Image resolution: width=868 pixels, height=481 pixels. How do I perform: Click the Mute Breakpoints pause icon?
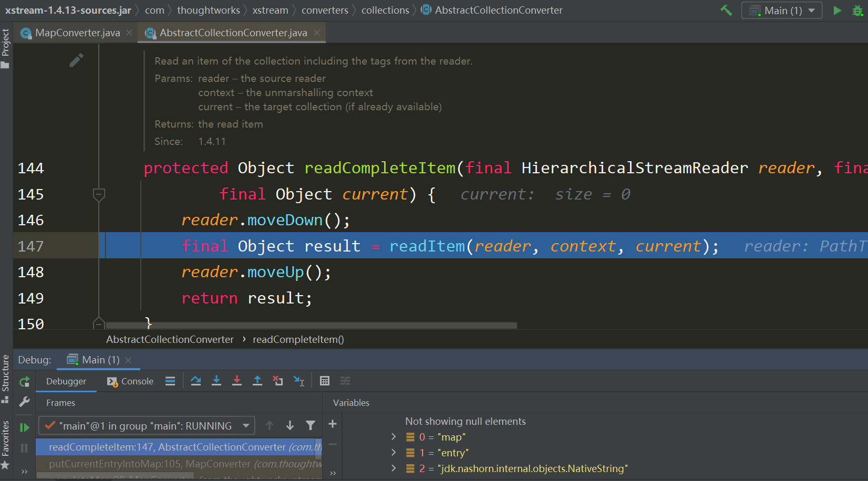24,448
